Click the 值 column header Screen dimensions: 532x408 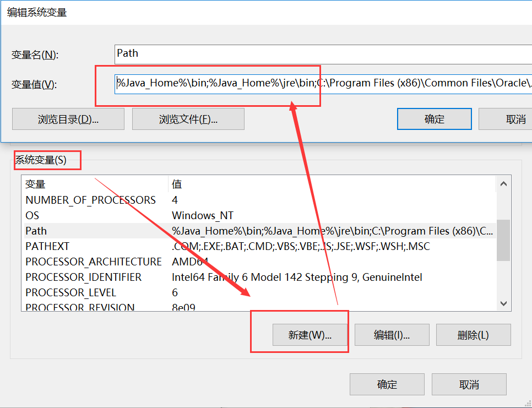pos(332,184)
